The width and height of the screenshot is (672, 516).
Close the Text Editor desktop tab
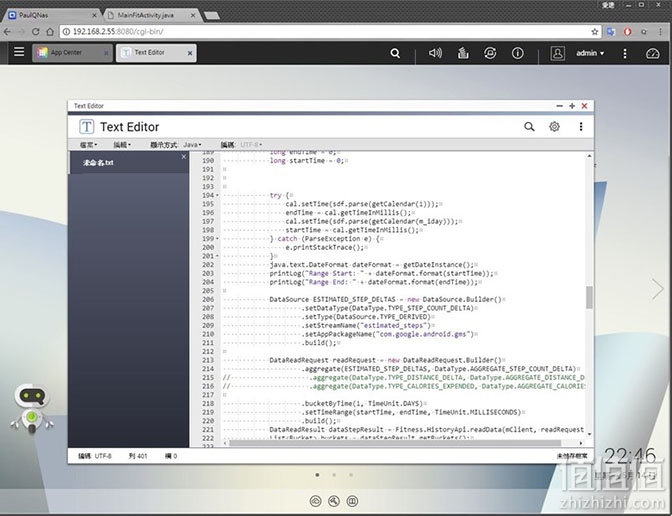pos(190,53)
